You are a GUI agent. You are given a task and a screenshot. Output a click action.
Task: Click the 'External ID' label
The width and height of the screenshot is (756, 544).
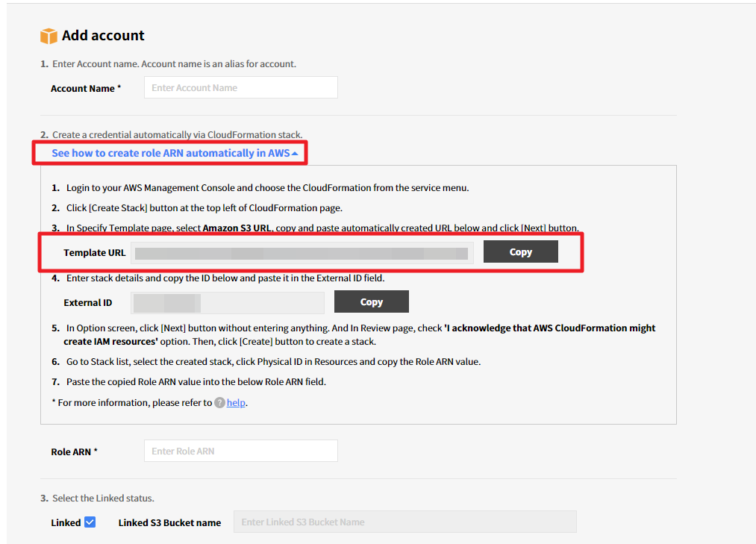88,302
